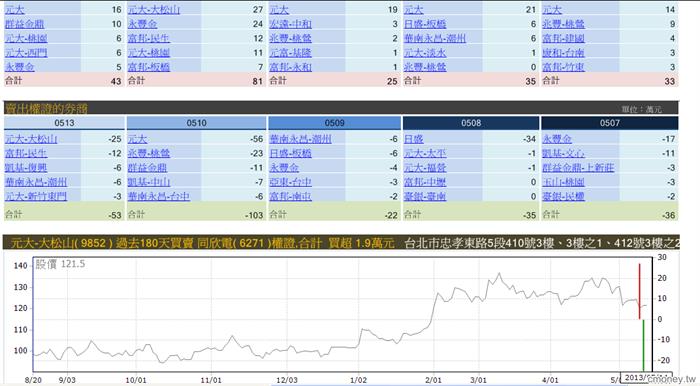
Task: Open the 群益金鼎 link with value -11
Action: click(x=147, y=168)
